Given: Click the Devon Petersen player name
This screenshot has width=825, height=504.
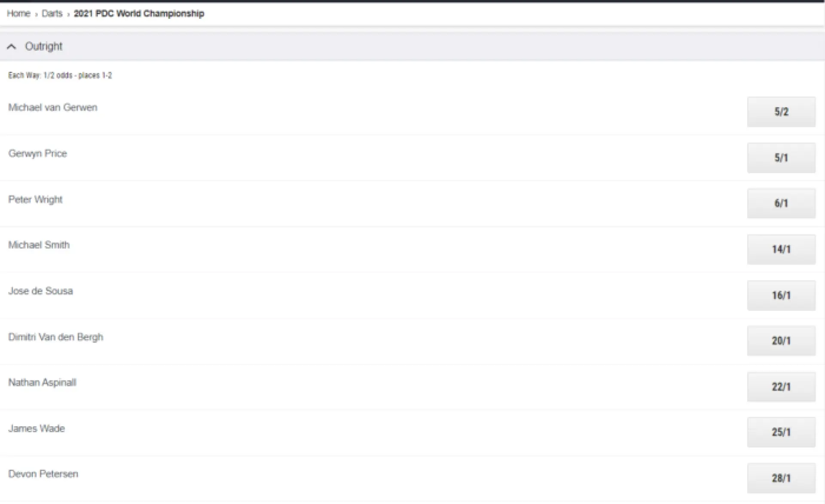Looking at the screenshot, I should tap(43, 474).
